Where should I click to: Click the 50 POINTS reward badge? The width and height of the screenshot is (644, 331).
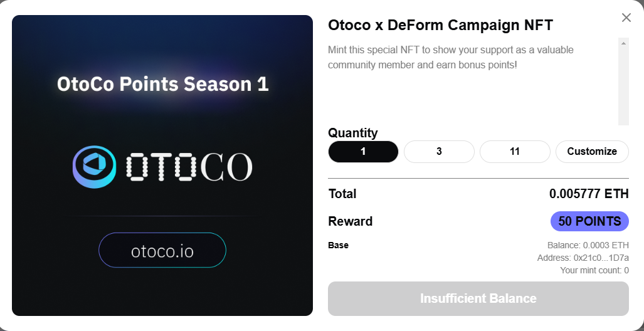click(589, 221)
